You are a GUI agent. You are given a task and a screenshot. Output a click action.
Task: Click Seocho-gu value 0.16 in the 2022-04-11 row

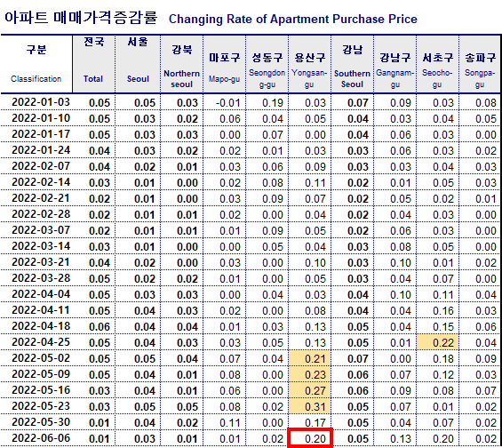coord(443,311)
